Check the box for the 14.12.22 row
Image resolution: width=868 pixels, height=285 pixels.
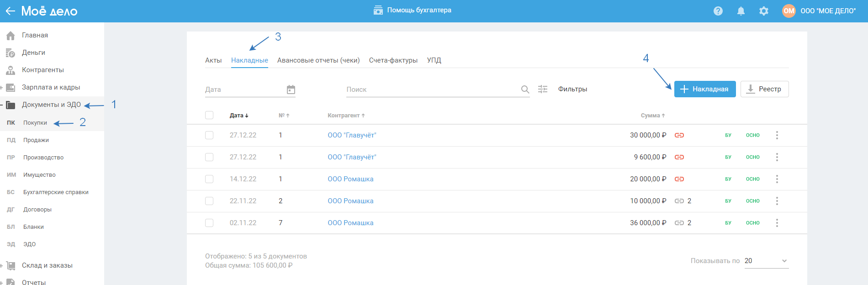pyautogui.click(x=209, y=179)
